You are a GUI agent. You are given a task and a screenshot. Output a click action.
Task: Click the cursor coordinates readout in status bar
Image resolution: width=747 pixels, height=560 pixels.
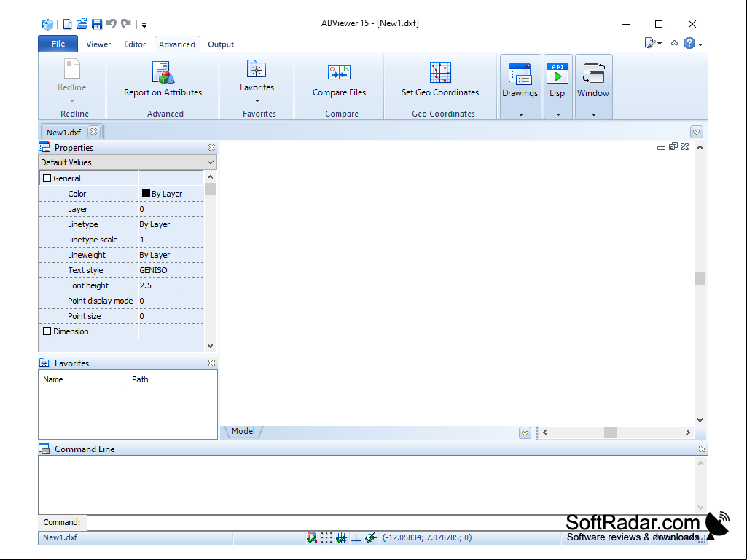[x=427, y=537]
